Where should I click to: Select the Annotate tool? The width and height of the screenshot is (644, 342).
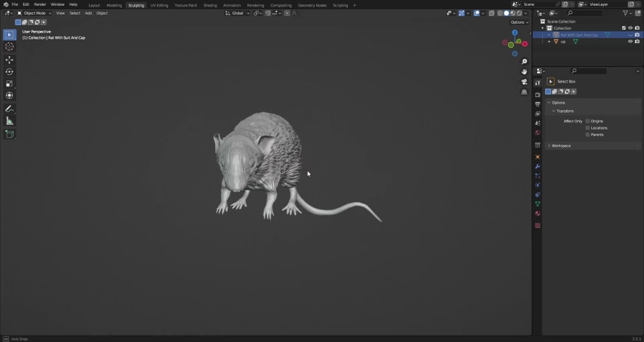9,109
